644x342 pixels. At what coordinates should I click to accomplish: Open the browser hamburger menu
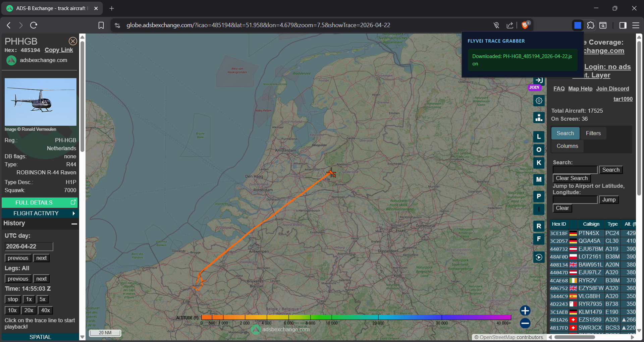[636, 25]
